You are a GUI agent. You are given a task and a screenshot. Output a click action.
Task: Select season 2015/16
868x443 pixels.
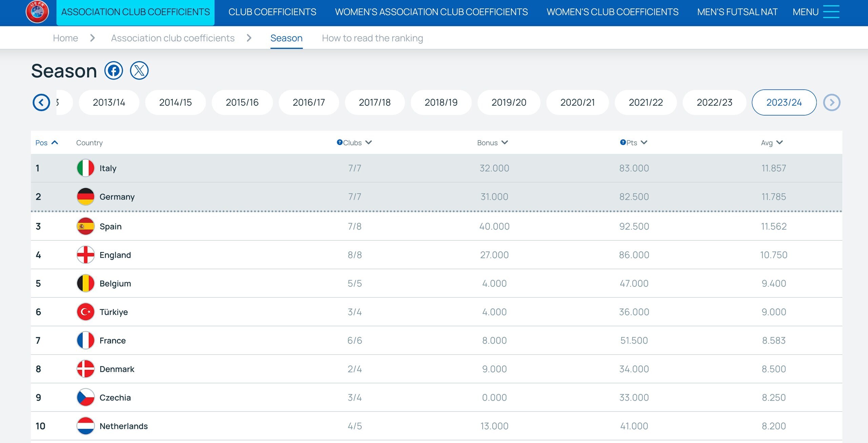(242, 102)
